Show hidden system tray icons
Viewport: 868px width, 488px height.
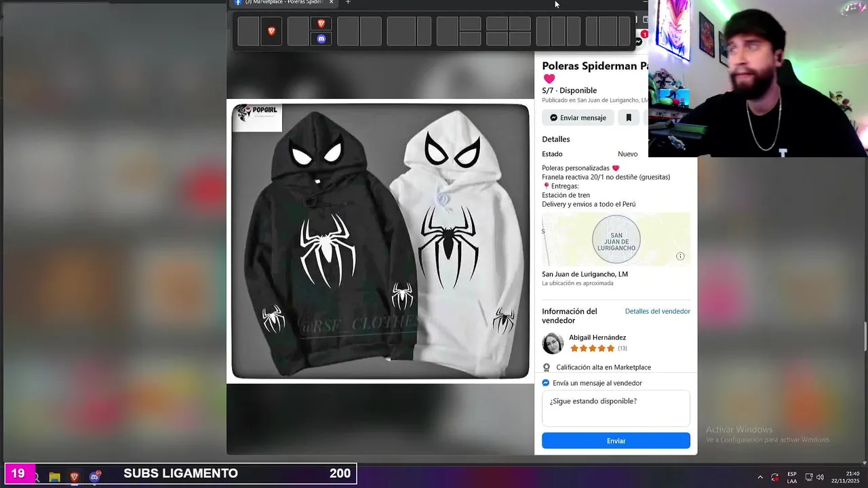(x=760, y=477)
